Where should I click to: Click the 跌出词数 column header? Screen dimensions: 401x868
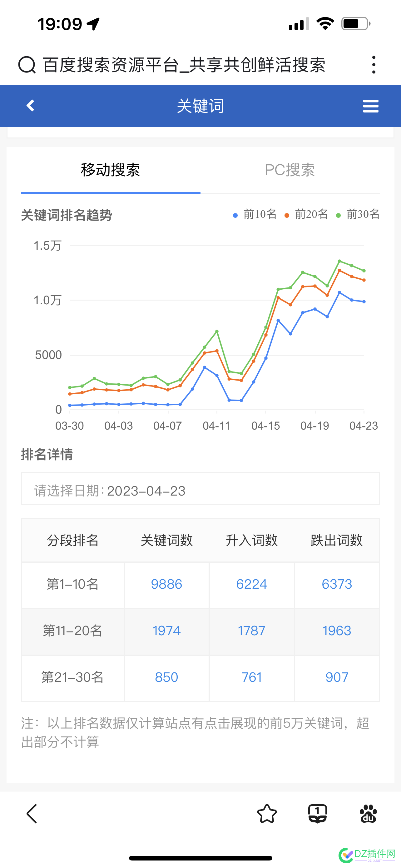337,540
